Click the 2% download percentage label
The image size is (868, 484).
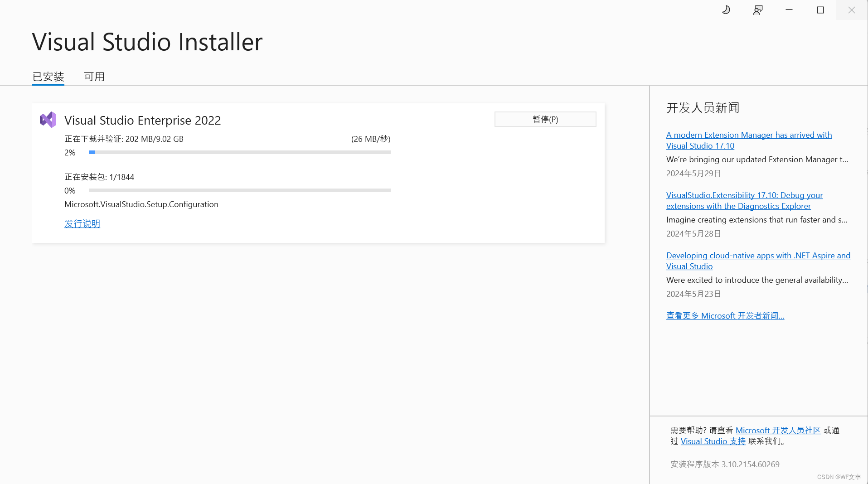click(x=70, y=152)
